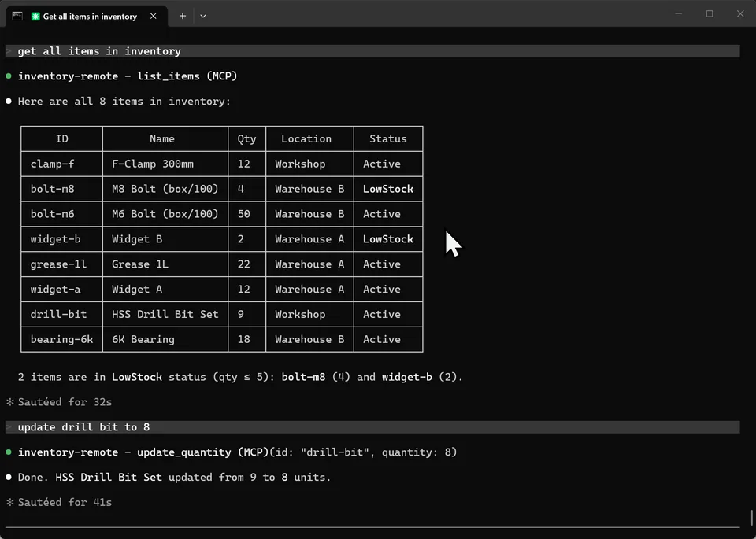Click 'M8 Bolt (box/100)' name cell
The image size is (756, 539).
point(165,189)
